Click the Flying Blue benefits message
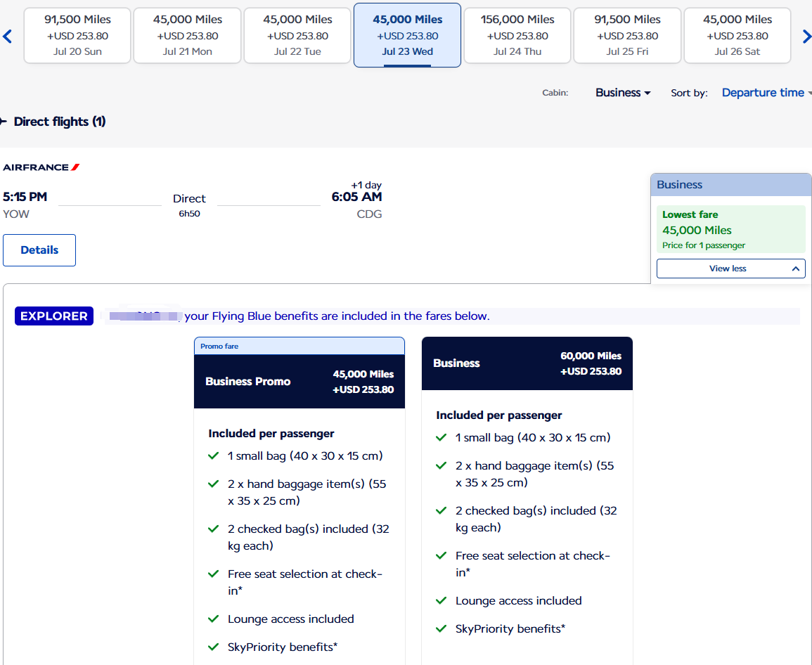Screen dimensions: 812x665 tap(337, 316)
